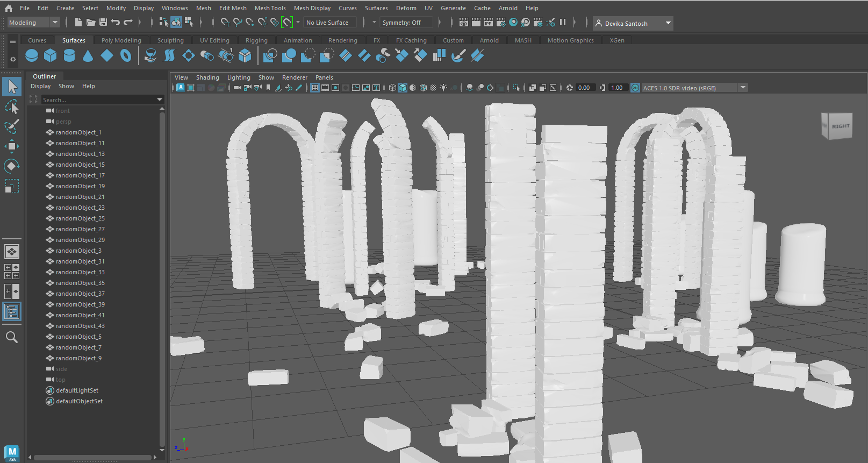The width and height of the screenshot is (868, 463).
Task: Select the NURBS torus shelf icon
Action: pos(126,55)
